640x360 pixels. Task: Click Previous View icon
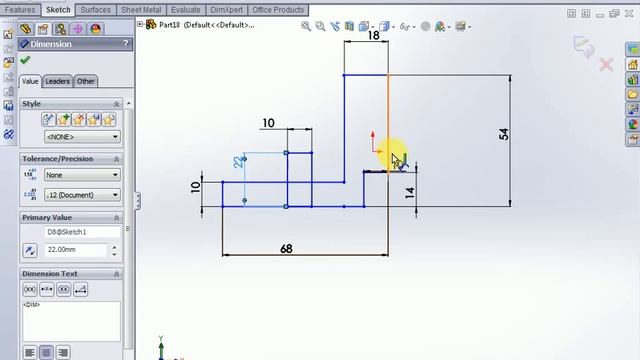(335, 27)
